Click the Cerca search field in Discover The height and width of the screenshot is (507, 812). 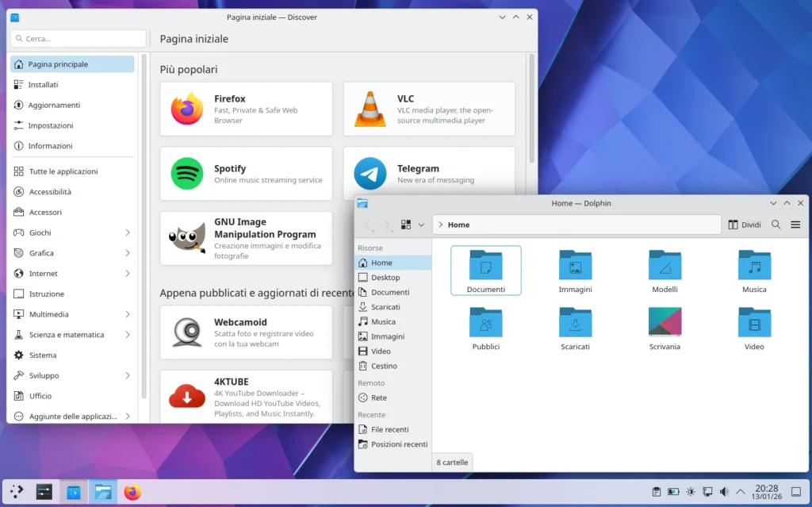[x=77, y=37]
